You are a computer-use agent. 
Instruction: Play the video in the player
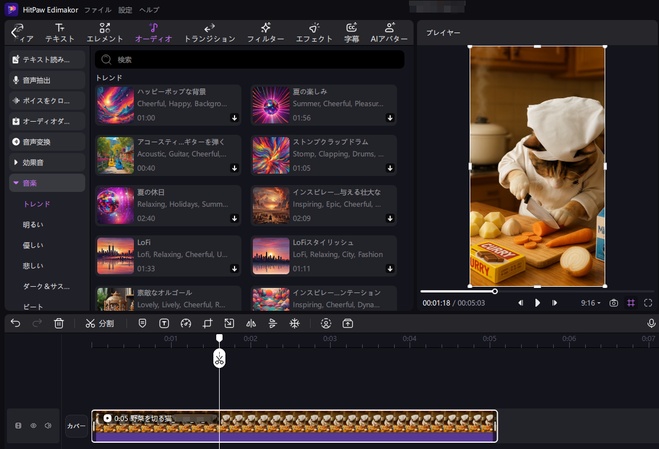point(537,302)
